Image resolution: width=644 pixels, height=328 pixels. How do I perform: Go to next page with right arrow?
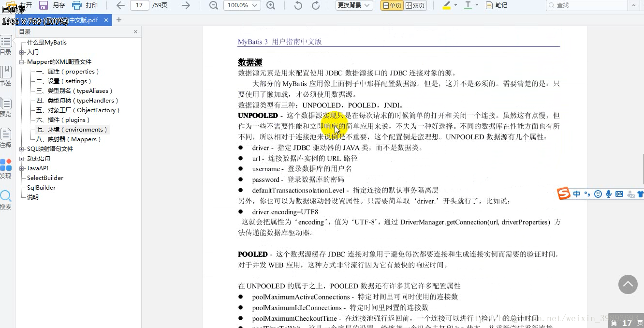click(186, 5)
